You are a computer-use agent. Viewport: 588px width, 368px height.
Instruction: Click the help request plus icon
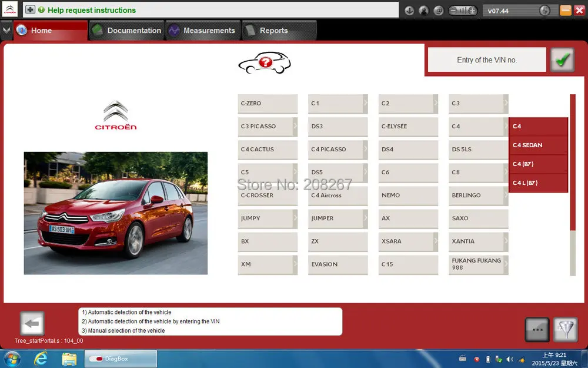coord(30,10)
